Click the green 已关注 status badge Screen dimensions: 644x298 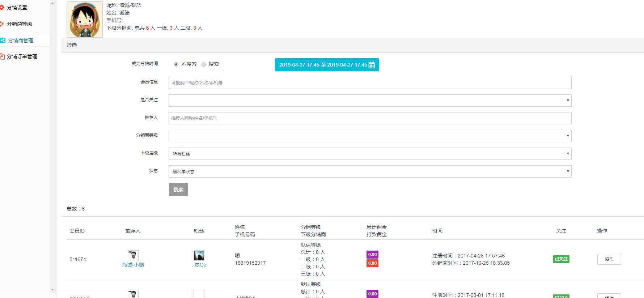coord(561,259)
